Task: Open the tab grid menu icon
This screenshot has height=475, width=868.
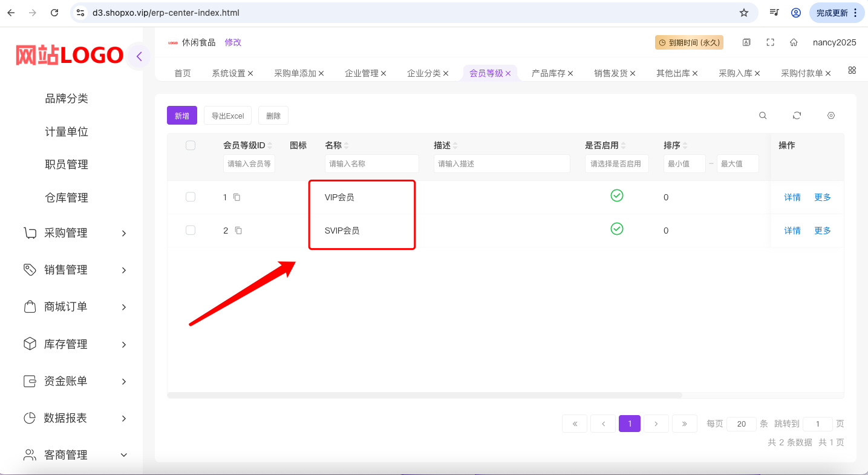Action: click(852, 70)
